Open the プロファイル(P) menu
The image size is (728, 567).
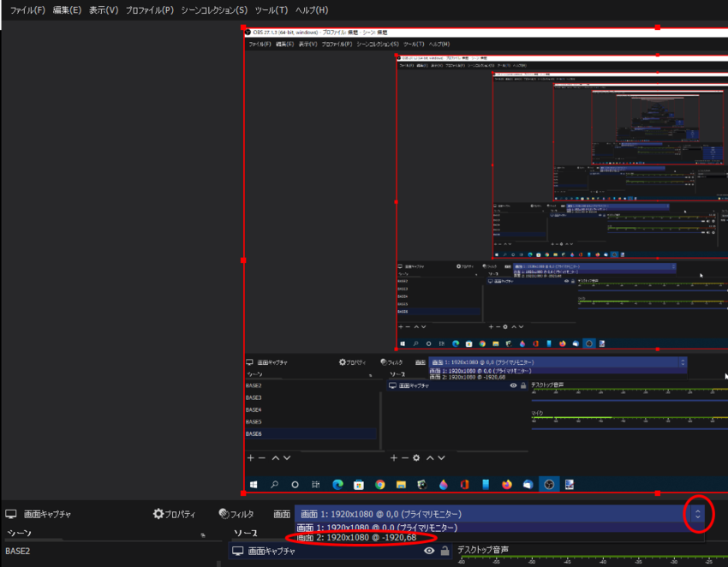(x=150, y=9)
